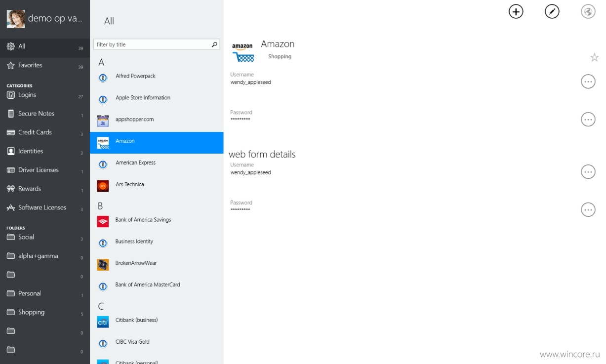Click the BrokenArrowWear thumbnail icon
This screenshot has height=364, width=606.
click(103, 265)
